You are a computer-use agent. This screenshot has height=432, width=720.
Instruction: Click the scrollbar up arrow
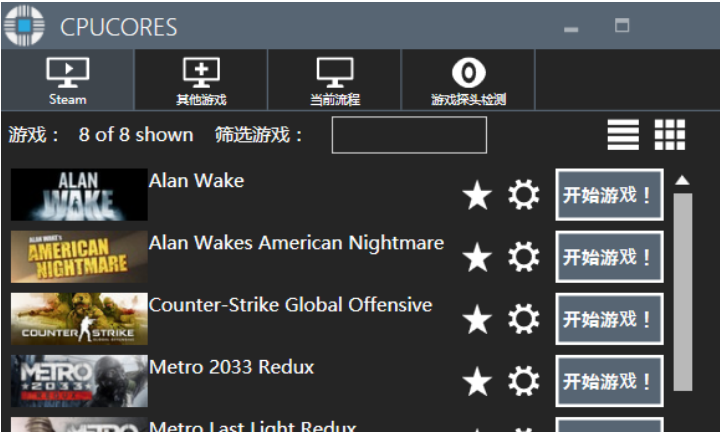[683, 181]
